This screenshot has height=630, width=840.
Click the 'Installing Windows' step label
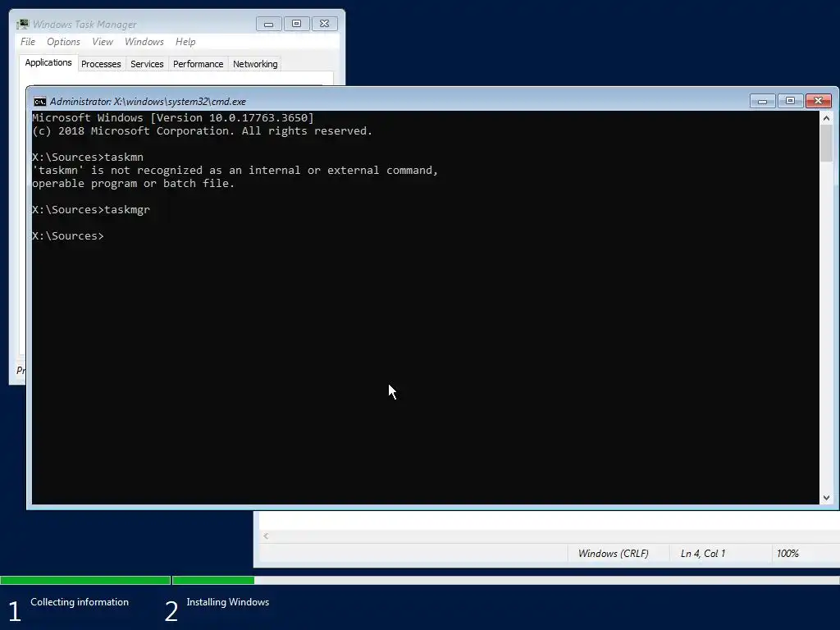click(x=228, y=602)
